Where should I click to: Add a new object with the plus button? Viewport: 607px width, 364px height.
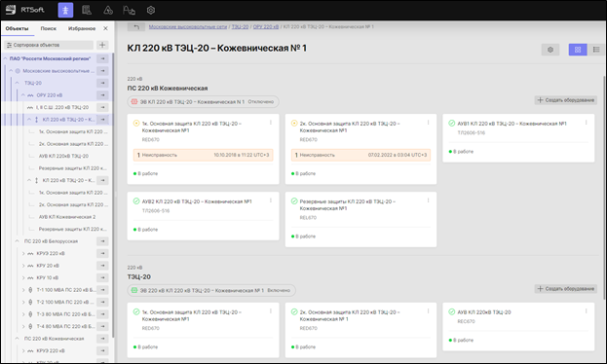[x=102, y=45]
